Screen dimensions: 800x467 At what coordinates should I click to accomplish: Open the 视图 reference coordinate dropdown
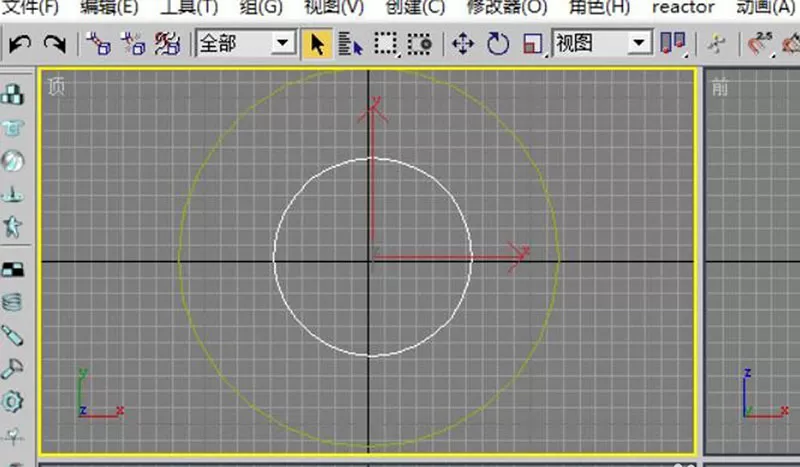coord(638,43)
